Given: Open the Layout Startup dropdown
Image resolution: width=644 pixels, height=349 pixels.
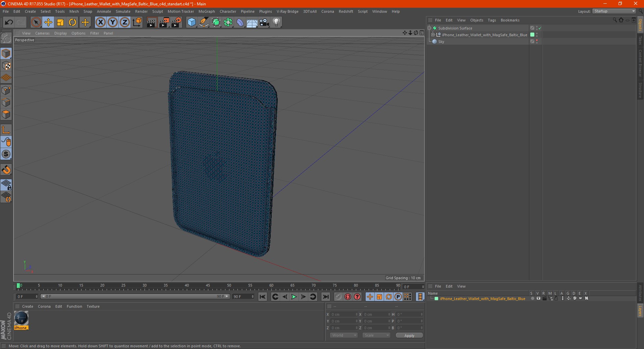Looking at the screenshot, I should click(614, 11).
